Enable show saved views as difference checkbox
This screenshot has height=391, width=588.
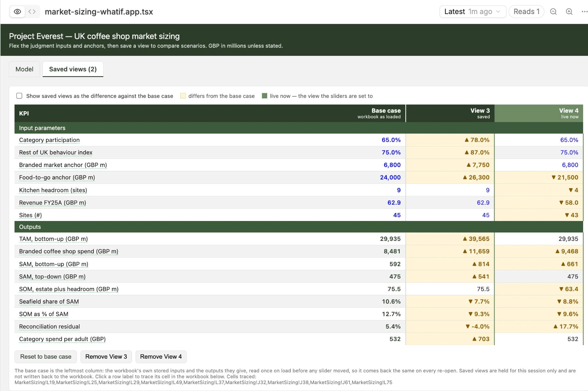tap(19, 96)
